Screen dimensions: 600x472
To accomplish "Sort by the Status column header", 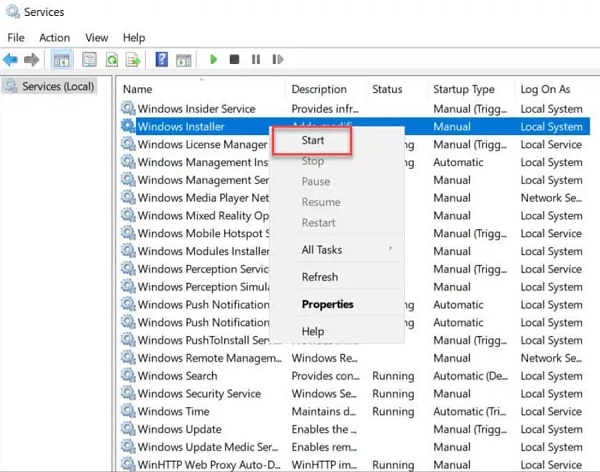I will tap(397, 89).
